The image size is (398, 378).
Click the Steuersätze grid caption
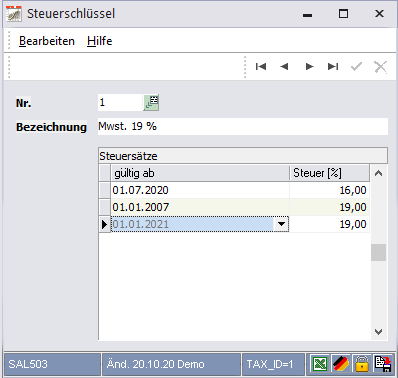coord(243,156)
